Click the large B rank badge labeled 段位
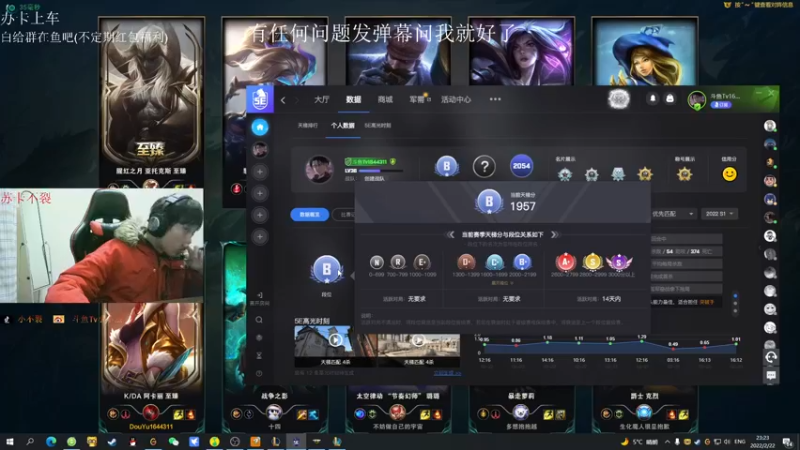The width and height of the screenshot is (800, 450). [x=327, y=269]
